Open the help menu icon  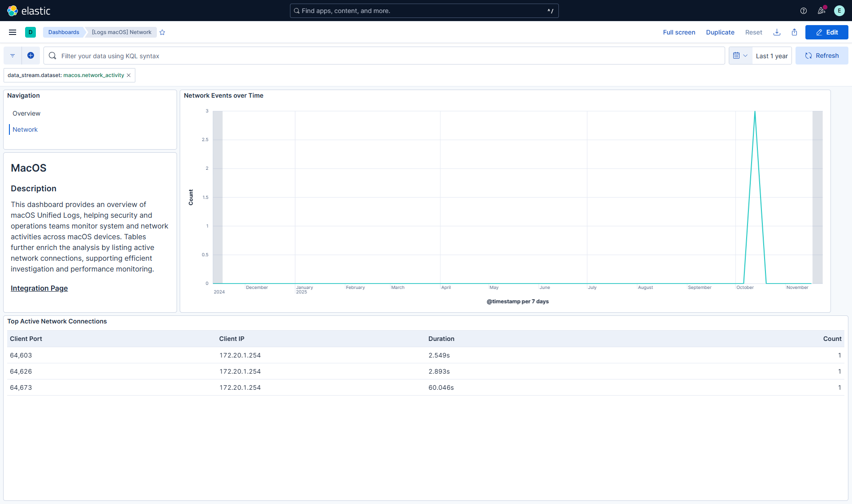[803, 11]
